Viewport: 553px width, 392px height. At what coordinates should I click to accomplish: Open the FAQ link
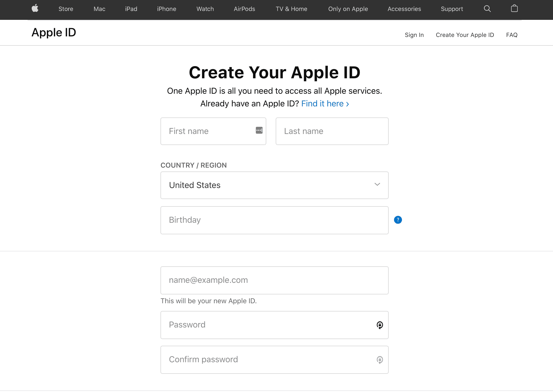click(x=512, y=35)
